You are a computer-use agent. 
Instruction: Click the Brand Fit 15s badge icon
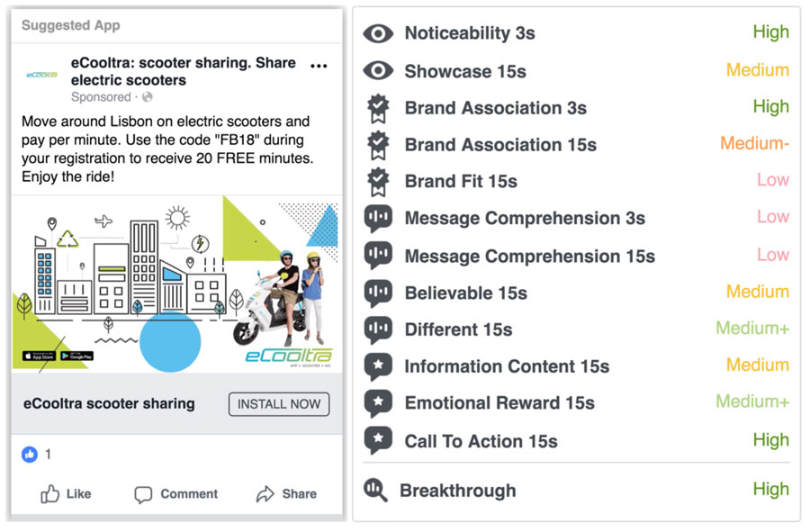pyautogui.click(x=378, y=182)
